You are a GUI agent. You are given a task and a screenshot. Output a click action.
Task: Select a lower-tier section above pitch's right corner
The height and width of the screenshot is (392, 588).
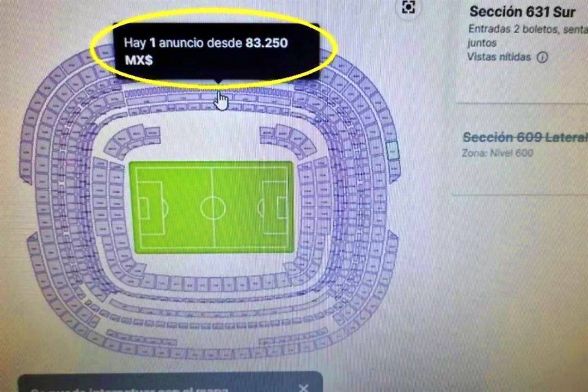282,132
